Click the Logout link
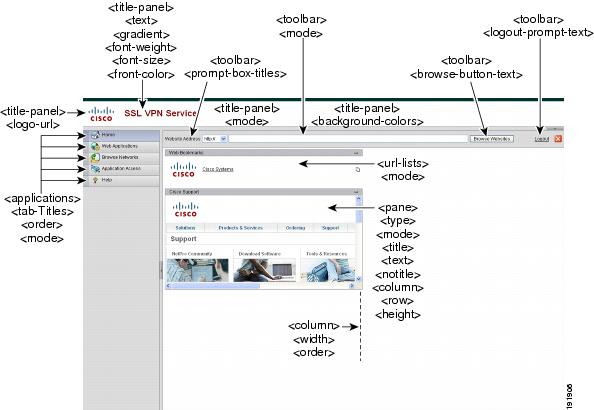Image resolution: width=594 pixels, height=410 pixels. (x=542, y=139)
